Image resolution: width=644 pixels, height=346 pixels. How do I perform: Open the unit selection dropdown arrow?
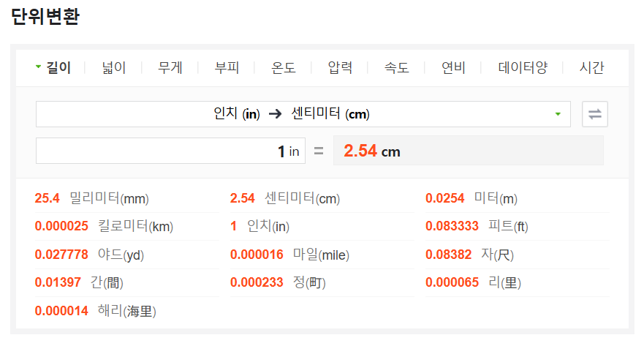558,114
